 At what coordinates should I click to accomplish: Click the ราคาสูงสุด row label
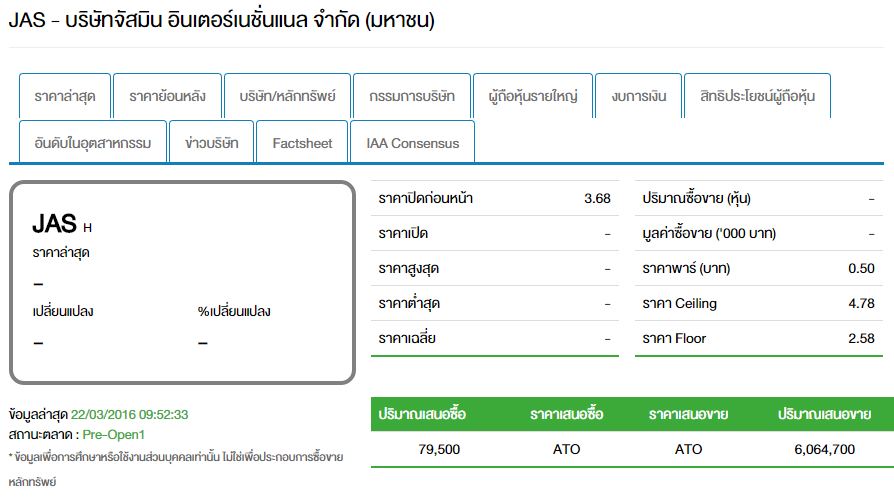pyautogui.click(x=408, y=269)
